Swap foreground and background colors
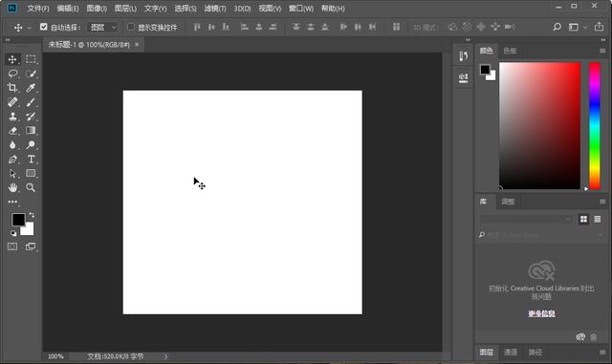The height and width of the screenshot is (364, 612). point(32,215)
